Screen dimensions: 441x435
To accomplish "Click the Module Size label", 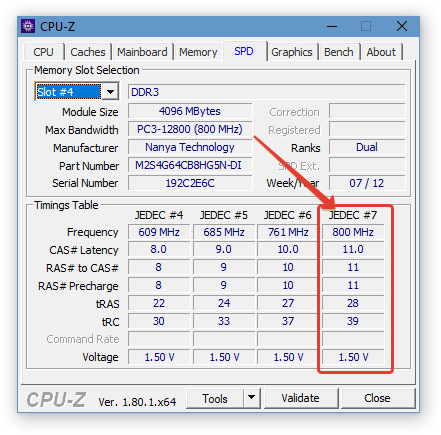I will tap(90, 112).
